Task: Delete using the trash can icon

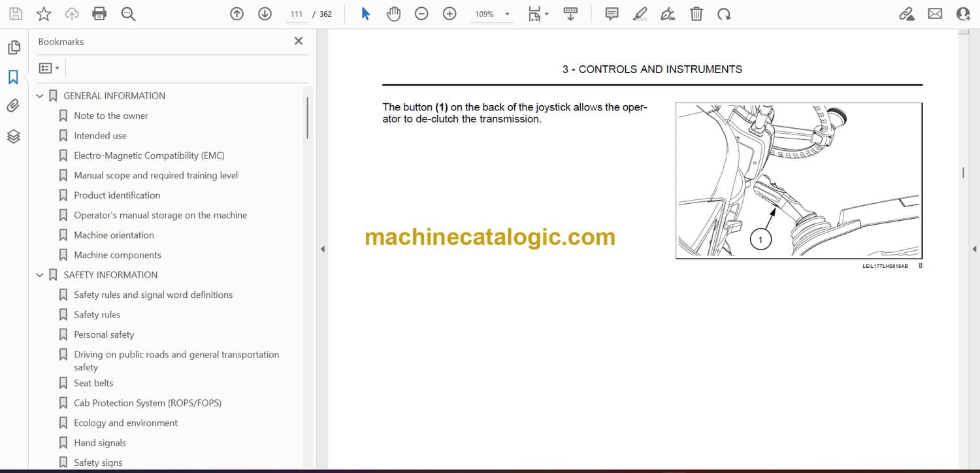Action: (x=696, y=14)
